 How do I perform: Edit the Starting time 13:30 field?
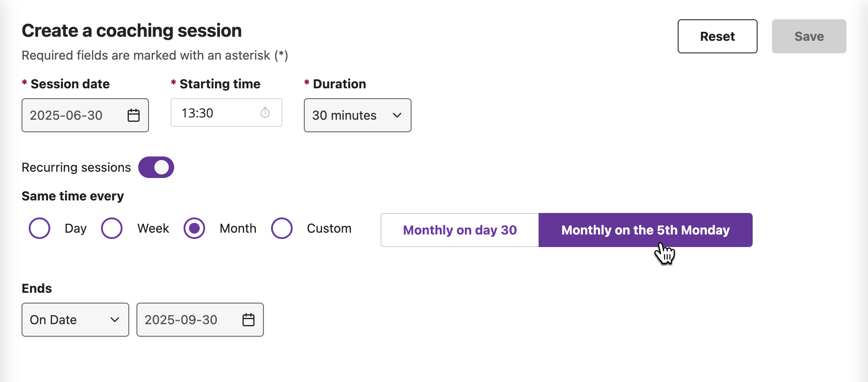tap(226, 113)
